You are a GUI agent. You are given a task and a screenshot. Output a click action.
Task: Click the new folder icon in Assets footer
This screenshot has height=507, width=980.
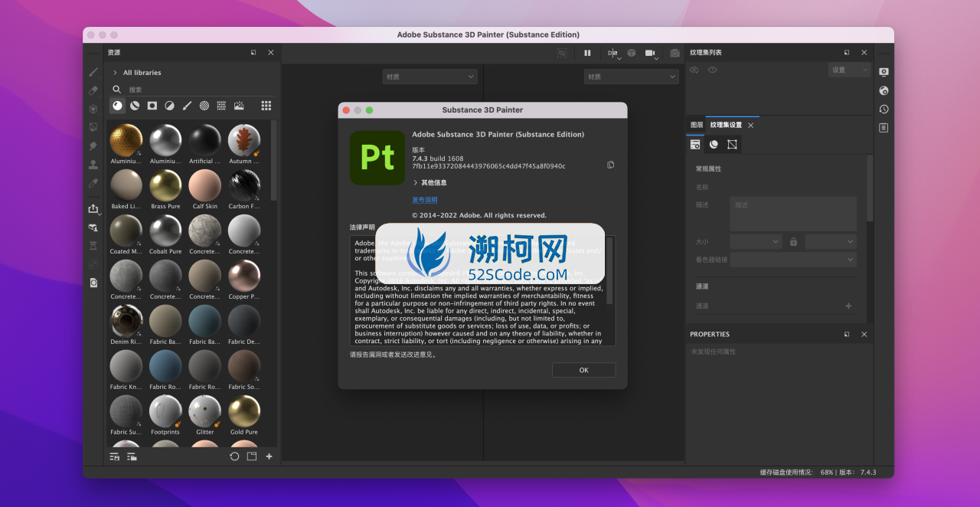point(252,456)
